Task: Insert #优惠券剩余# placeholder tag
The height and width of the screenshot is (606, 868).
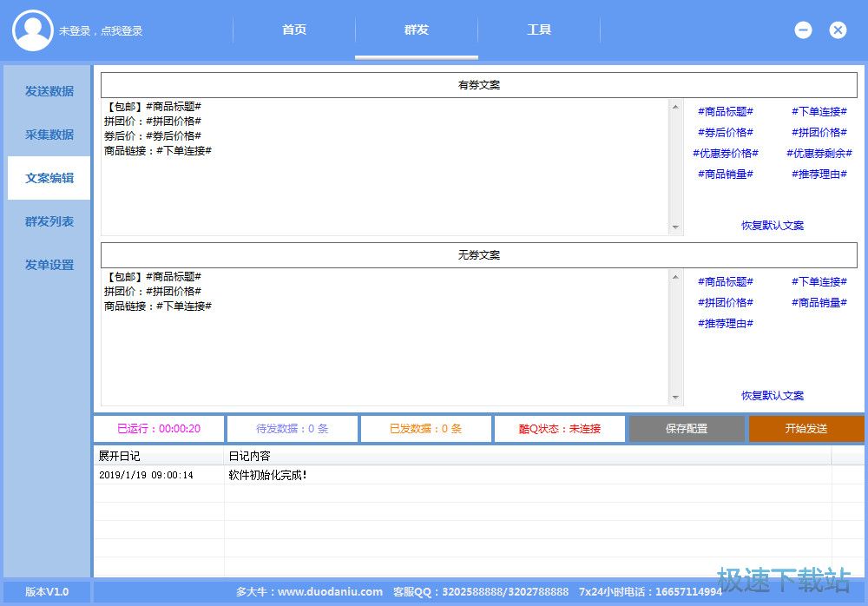Action: tap(819, 154)
